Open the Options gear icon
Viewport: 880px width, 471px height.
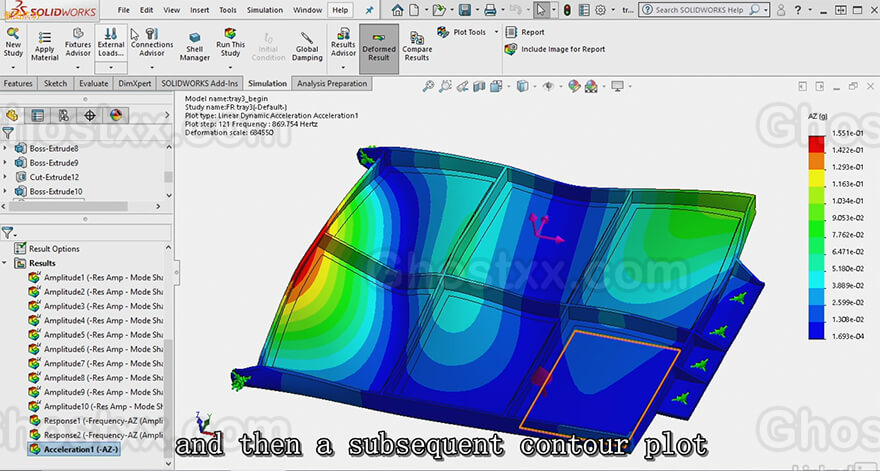601,10
